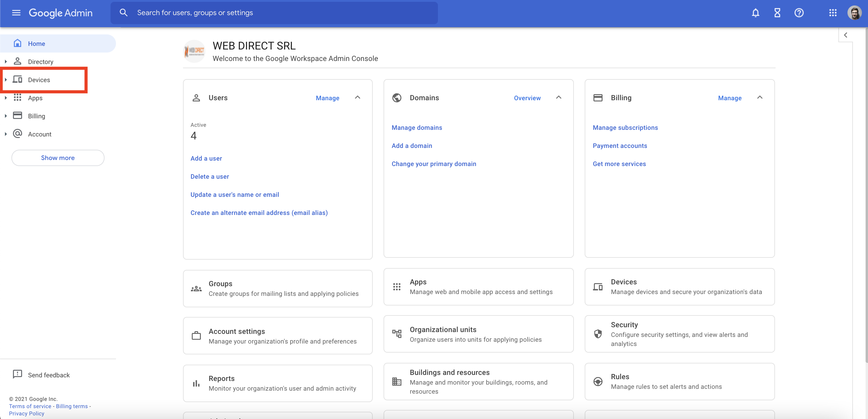The image size is (868, 419).
Task: Collapse the Users card chevron
Action: (358, 97)
